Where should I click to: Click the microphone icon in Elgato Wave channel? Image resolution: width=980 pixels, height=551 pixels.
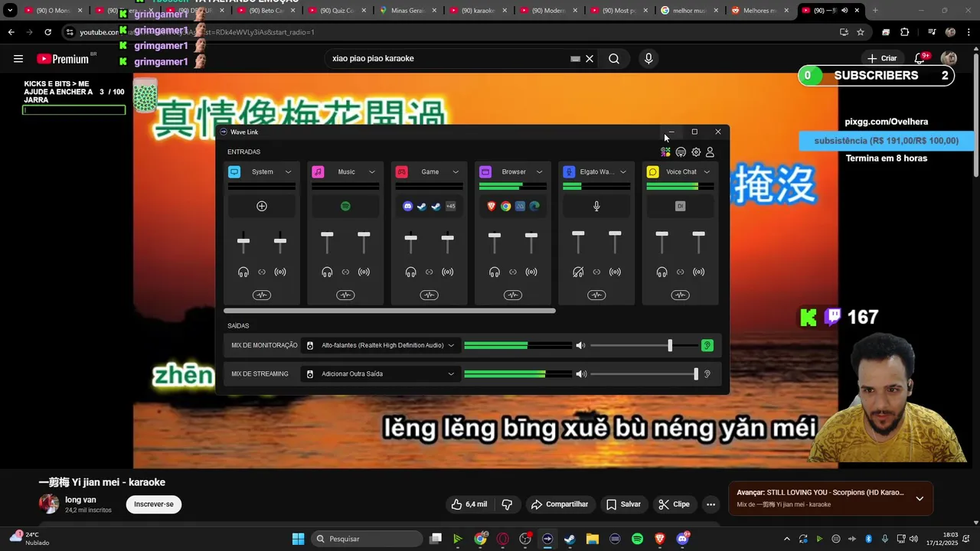click(596, 206)
